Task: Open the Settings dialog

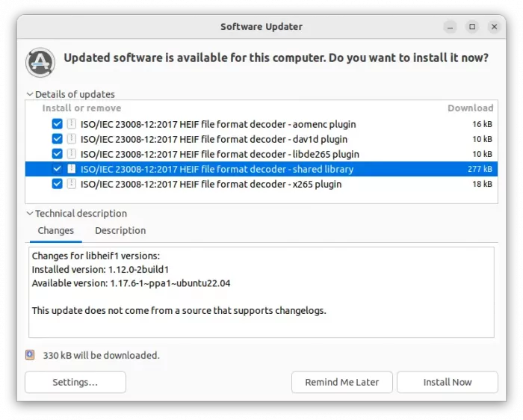Action: click(x=75, y=382)
